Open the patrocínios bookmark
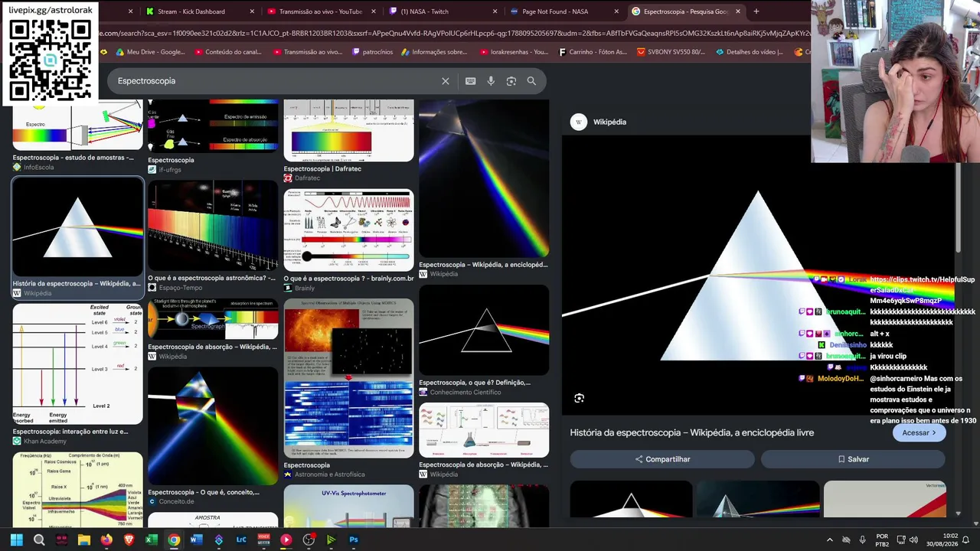The height and width of the screenshot is (551, 980). click(372, 52)
